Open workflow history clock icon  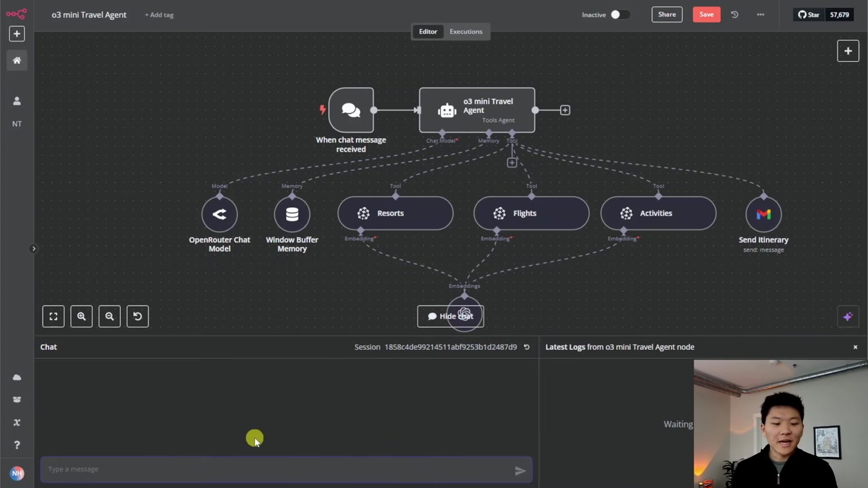(x=734, y=14)
